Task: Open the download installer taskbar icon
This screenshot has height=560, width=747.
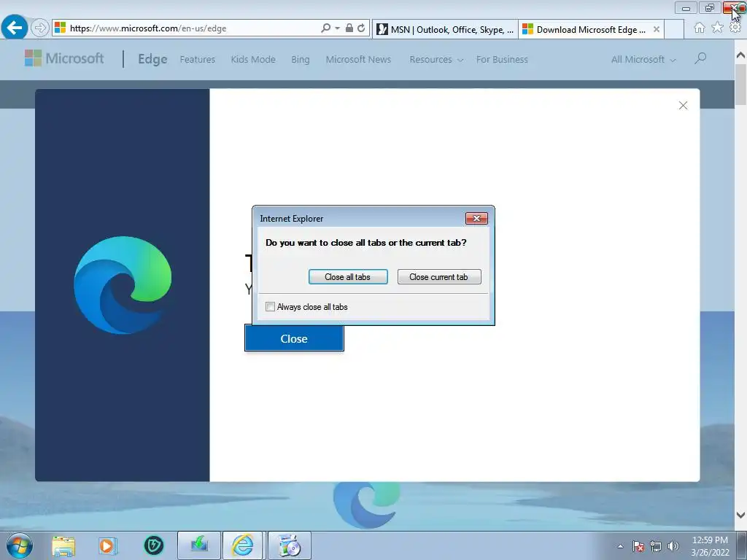Action: pyautogui.click(x=199, y=545)
